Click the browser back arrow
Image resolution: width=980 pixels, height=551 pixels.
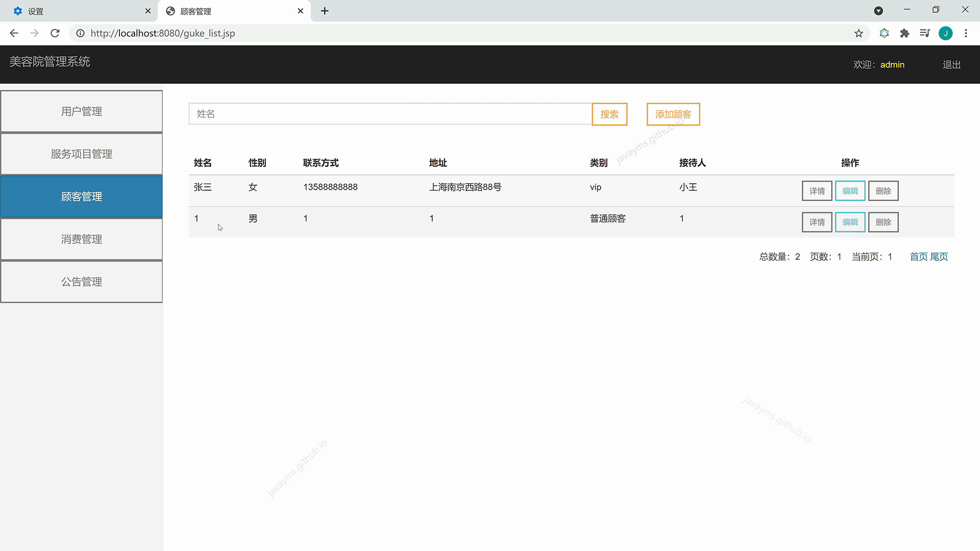tap(14, 33)
